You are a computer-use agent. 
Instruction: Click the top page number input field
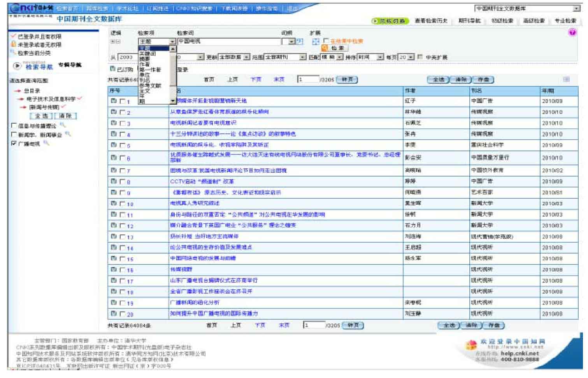point(308,79)
